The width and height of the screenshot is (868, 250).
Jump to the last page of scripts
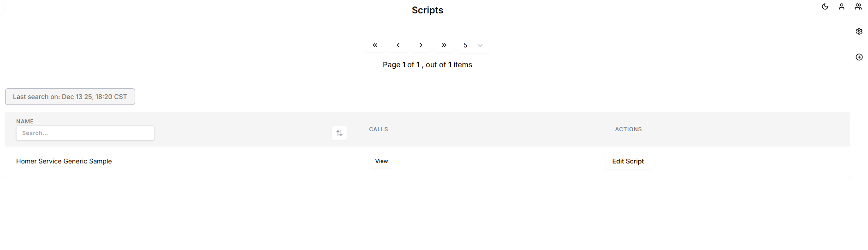[444, 45]
